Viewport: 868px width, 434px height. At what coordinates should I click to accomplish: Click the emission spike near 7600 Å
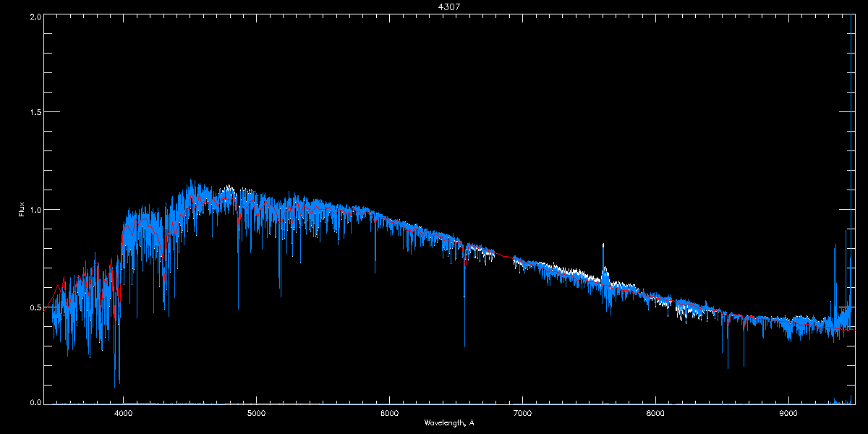pos(603,264)
